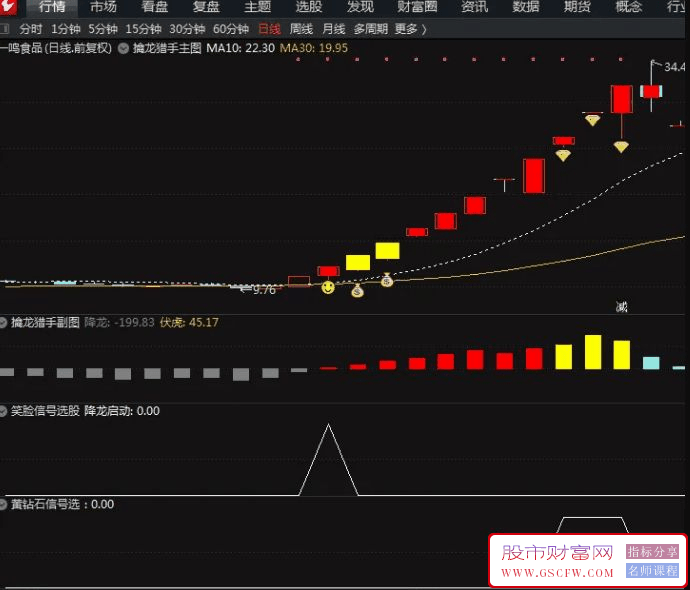This screenshot has height=590, width=690.
Task: Switch to the 看盘 tab
Action: click(x=154, y=7)
